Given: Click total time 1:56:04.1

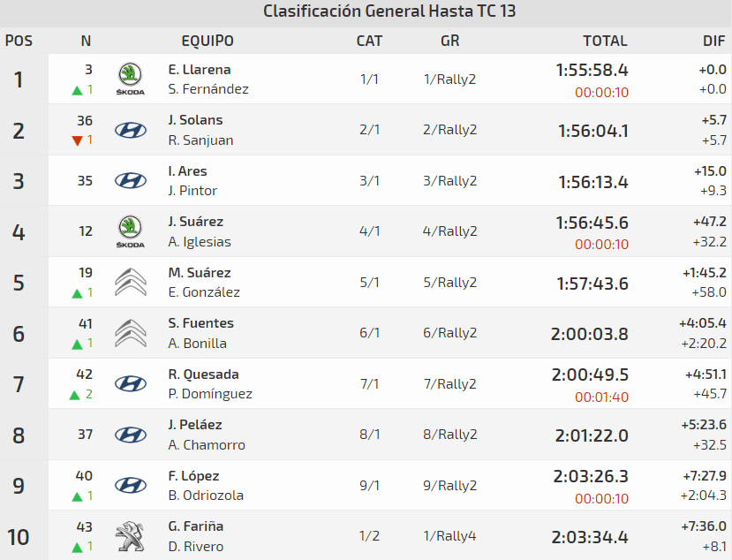Looking at the screenshot, I should point(592,131).
